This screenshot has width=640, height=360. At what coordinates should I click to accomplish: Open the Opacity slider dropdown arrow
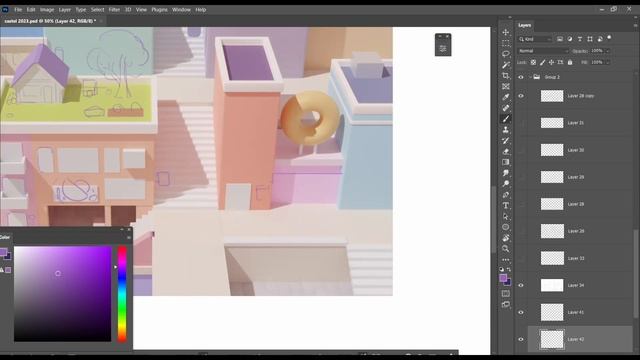point(608,51)
